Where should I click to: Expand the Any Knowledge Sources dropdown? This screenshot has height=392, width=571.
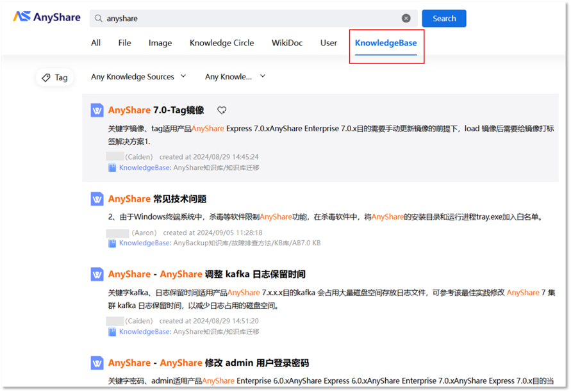138,77
